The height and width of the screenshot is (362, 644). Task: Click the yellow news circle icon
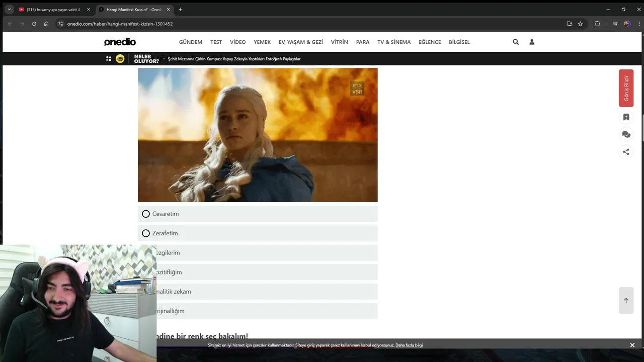pos(120,59)
